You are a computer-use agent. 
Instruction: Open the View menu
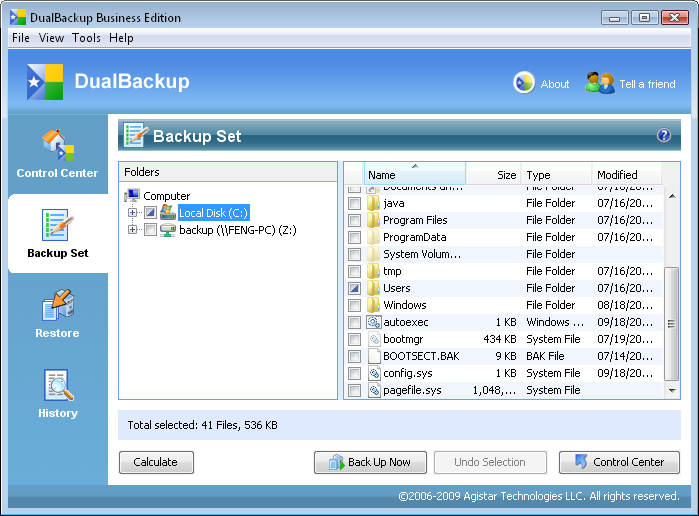[x=51, y=38]
